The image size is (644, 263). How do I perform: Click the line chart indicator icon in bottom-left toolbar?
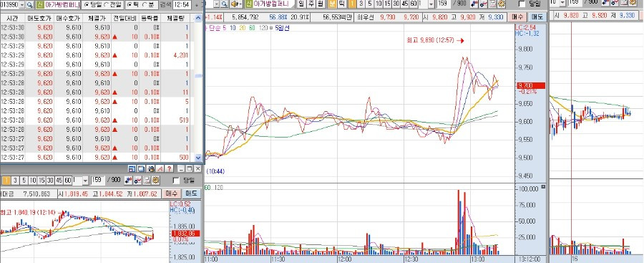pyautogui.click(x=137, y=180)
